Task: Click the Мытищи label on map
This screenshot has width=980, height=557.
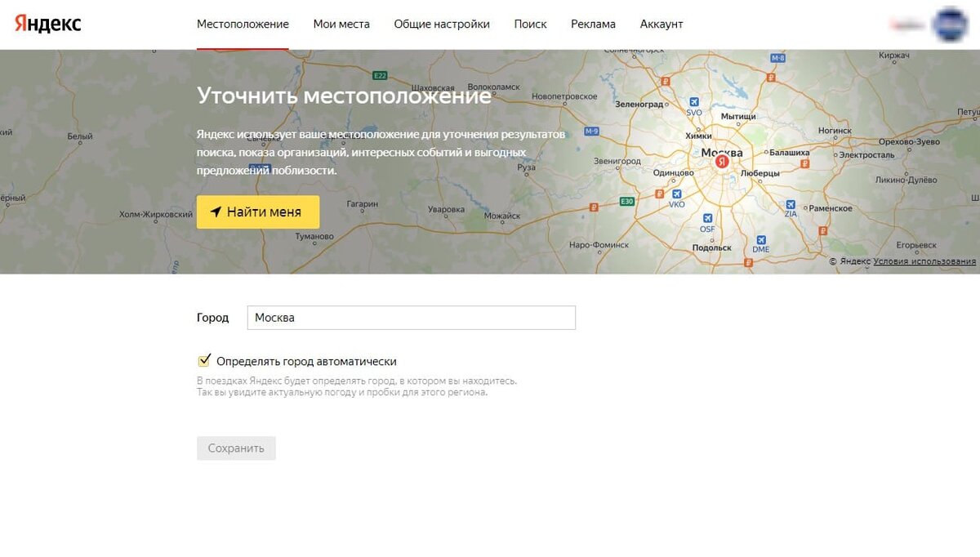Action: (x=738, y=116)
